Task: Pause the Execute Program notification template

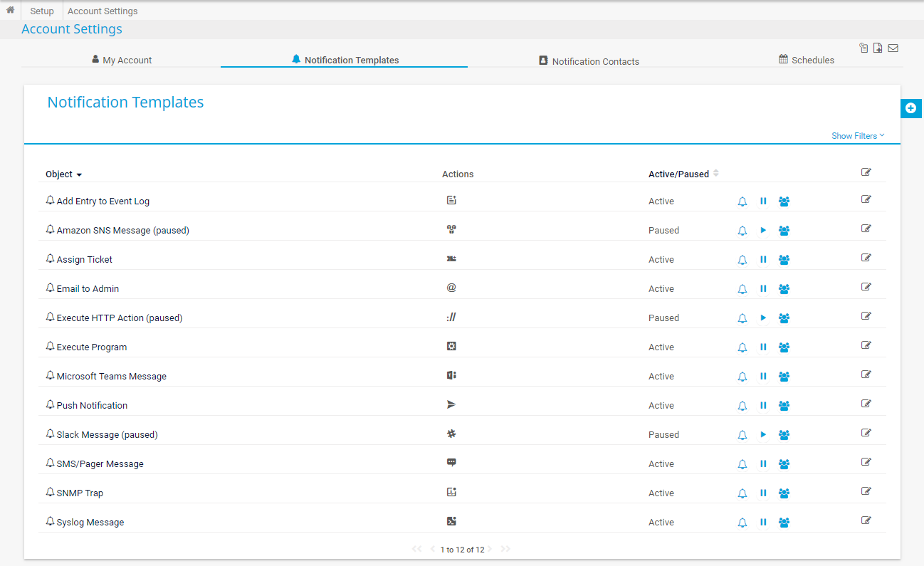Action: 763,347
